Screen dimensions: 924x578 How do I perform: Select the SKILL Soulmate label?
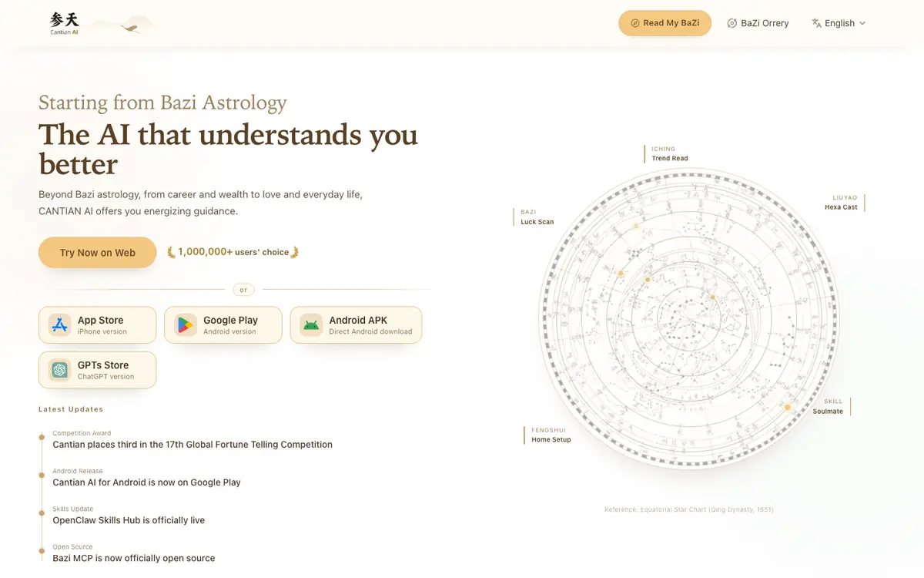[x=830, y=406]
